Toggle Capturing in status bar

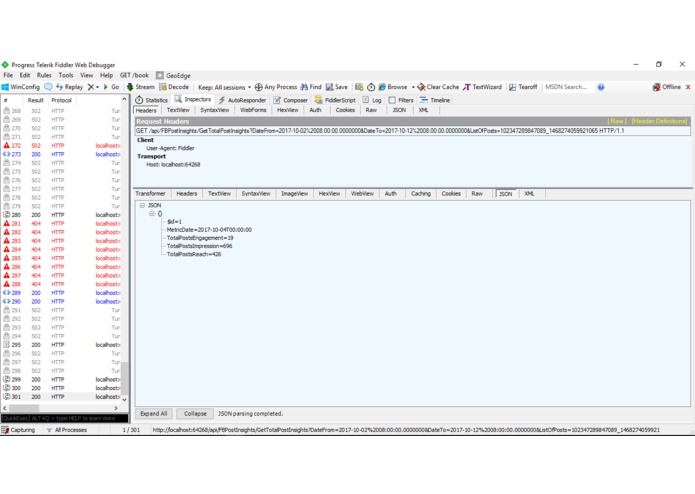click(18, 430)
